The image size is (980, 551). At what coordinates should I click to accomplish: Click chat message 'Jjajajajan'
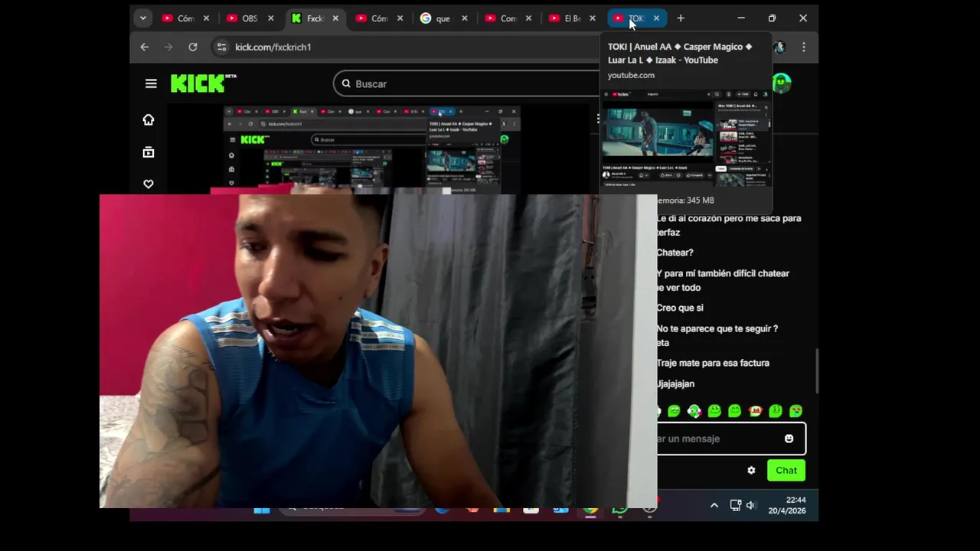pyautogui.click(x=676, y=383)
